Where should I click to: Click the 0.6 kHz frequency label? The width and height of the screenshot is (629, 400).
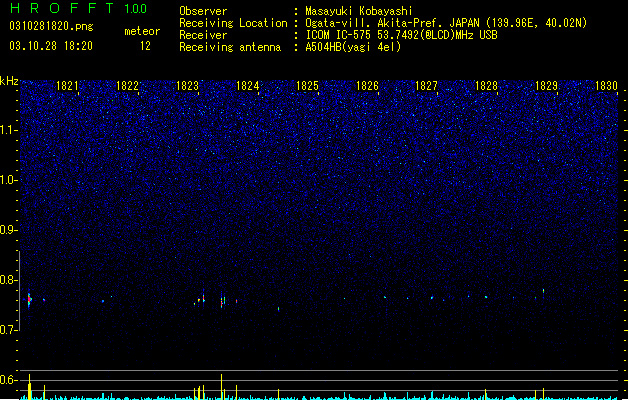coord(9,380)
